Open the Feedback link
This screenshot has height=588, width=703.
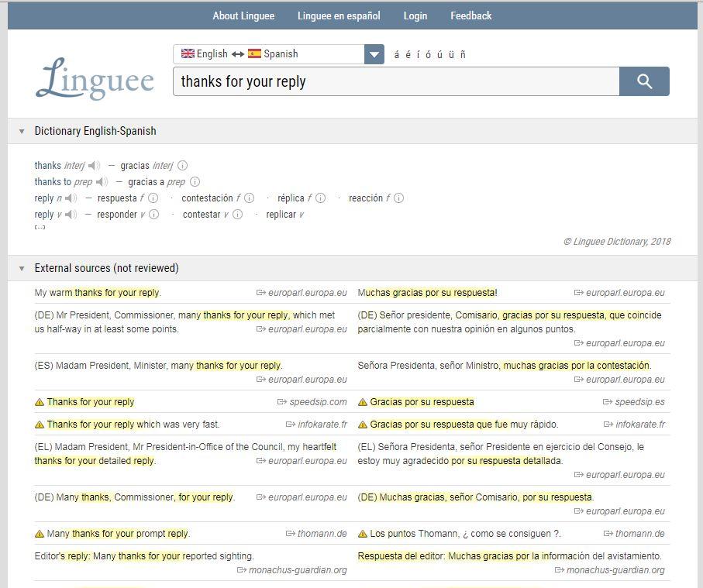tap(470, 15)
